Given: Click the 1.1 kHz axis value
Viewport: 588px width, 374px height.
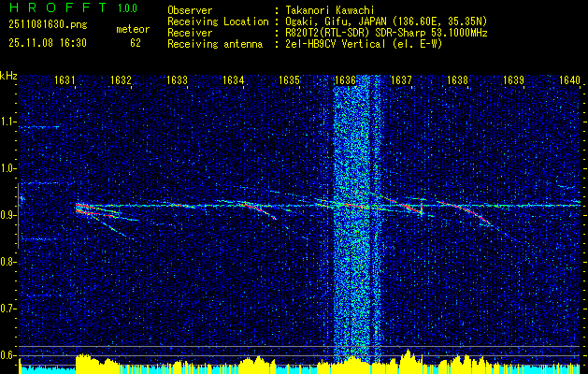Looking at the screenshot, I should click(x=8, y=122).
